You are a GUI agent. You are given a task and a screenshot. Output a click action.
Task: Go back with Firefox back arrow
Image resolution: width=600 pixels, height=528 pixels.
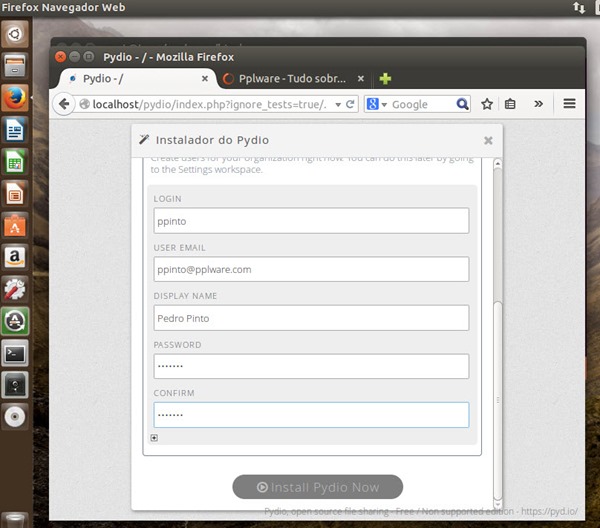(64, 104)
